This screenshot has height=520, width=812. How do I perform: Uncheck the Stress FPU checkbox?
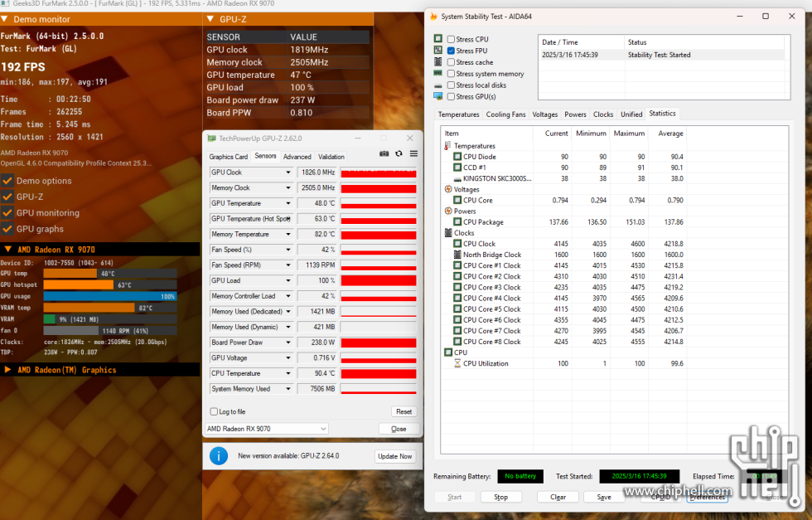(451, 51)
